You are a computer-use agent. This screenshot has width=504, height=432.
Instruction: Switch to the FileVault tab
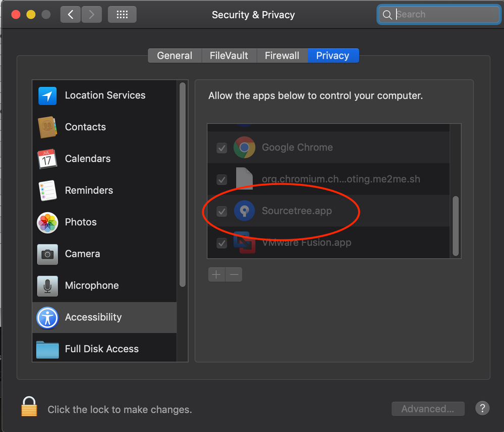[x=229, y=56]
